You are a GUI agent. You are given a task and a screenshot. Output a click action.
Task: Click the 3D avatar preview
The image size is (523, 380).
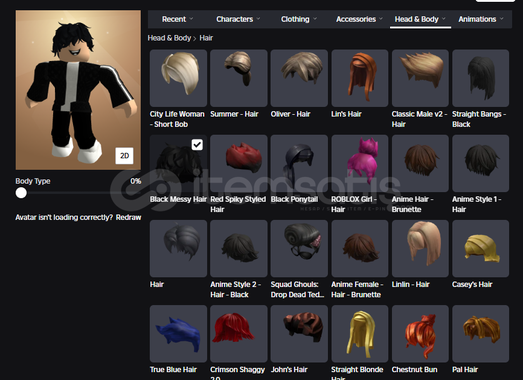pos(78,90)
